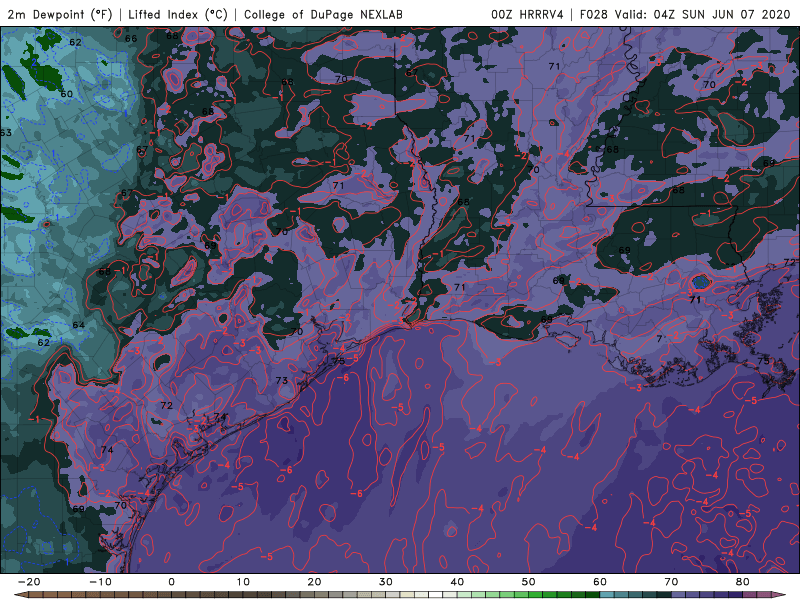The height and width of the screenshot is (600, 800).
Task: Click the "College of DuPage NEXLAB" label
Action: 323,14
